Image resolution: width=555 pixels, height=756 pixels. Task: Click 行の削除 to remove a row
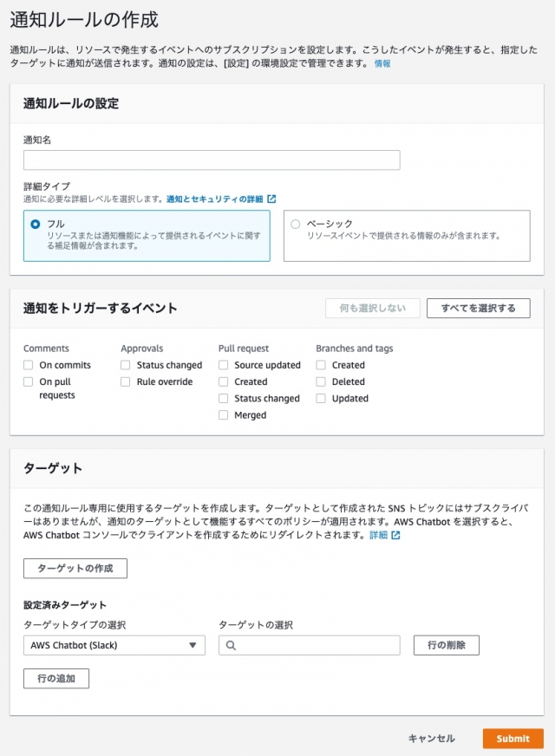pyautogui.click(x=445, y=645)
